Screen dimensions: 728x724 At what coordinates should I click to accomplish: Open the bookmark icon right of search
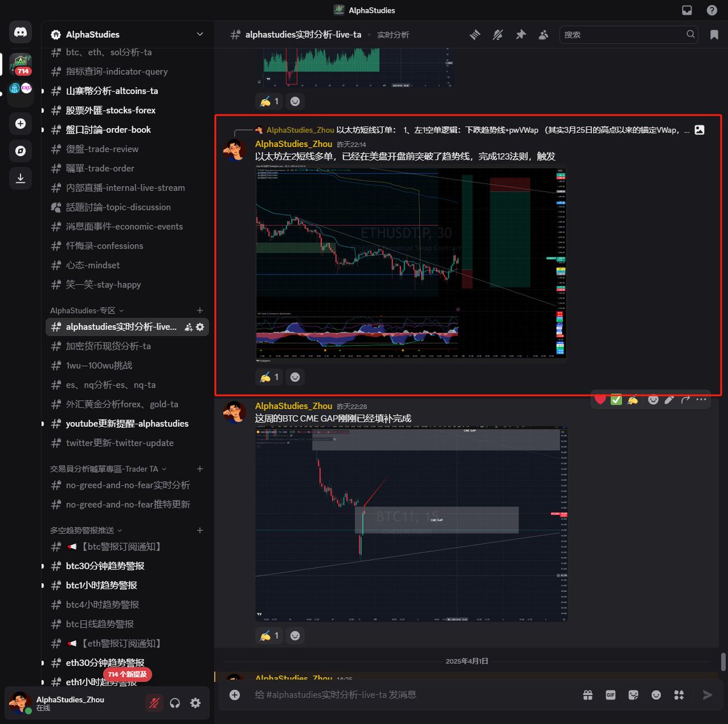tap(714, 35)
